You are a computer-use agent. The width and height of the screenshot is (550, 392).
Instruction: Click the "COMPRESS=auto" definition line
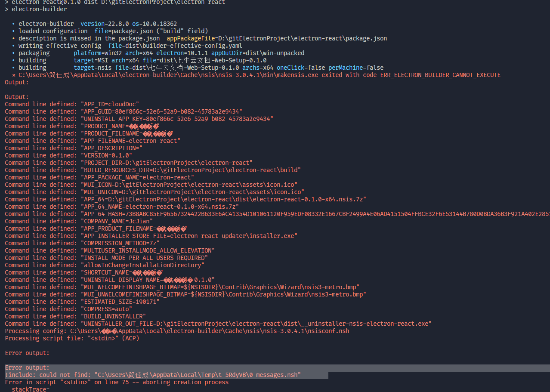click(68, 309)
